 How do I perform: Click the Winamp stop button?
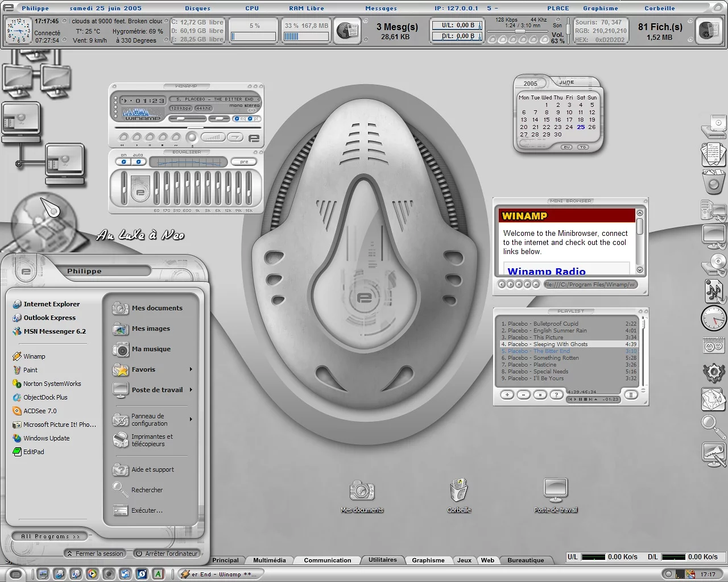point(163,137)
